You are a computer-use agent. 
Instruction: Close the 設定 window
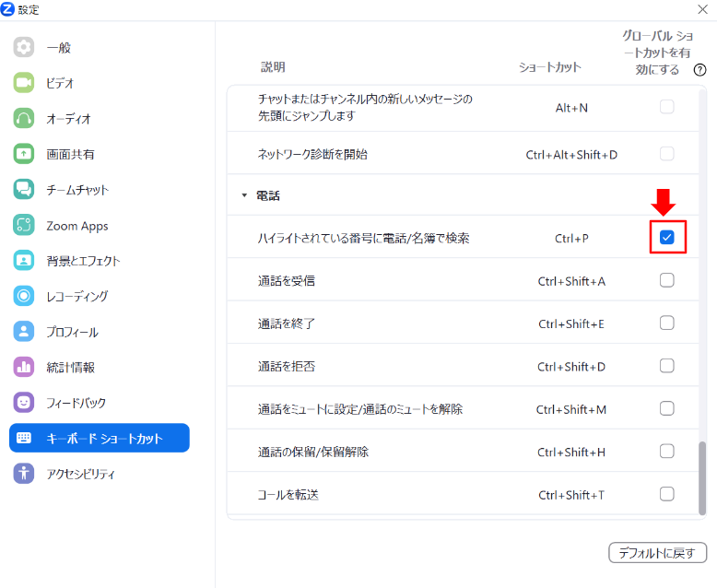tap(702, 9)
